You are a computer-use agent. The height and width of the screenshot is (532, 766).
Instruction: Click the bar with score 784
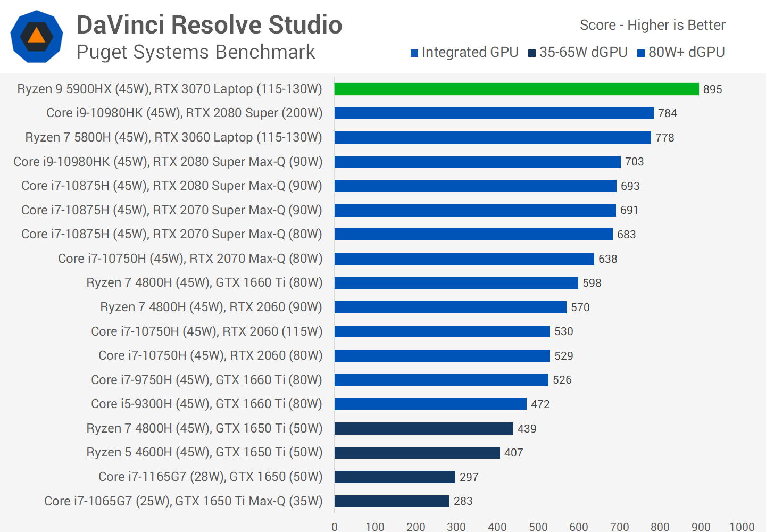[x=494, y=113]
